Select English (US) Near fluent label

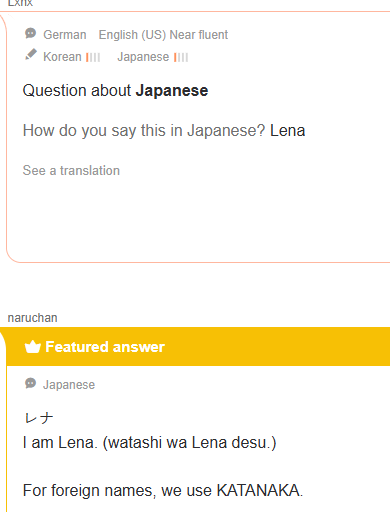point(163,35)
